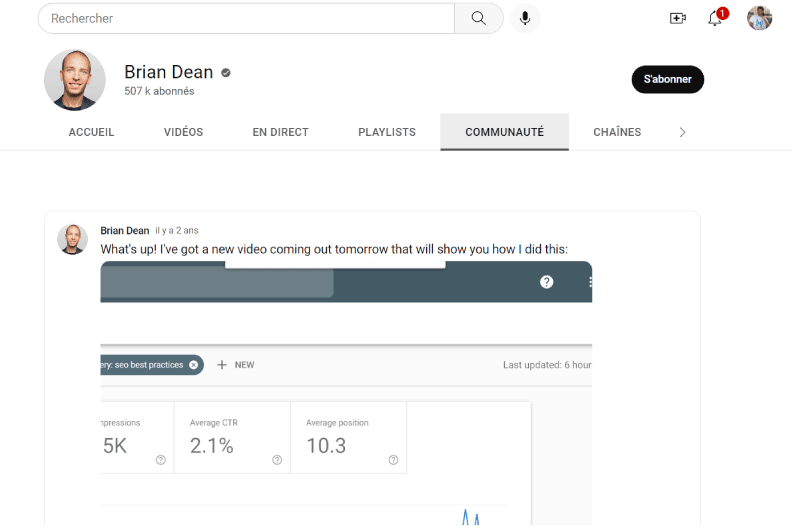Show more channel tabs with chevron arrow
This screenshot has height=530, width=800.
[683, 132]
